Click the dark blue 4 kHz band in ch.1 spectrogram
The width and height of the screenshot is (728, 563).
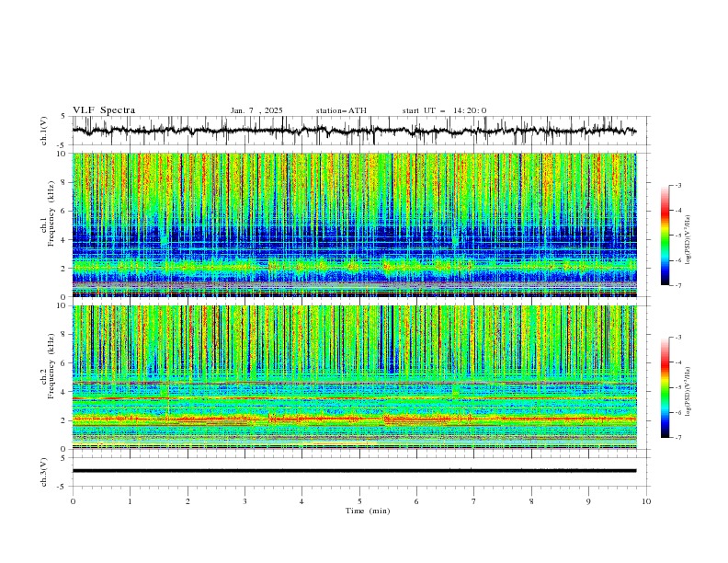click(x=354, y=238)
